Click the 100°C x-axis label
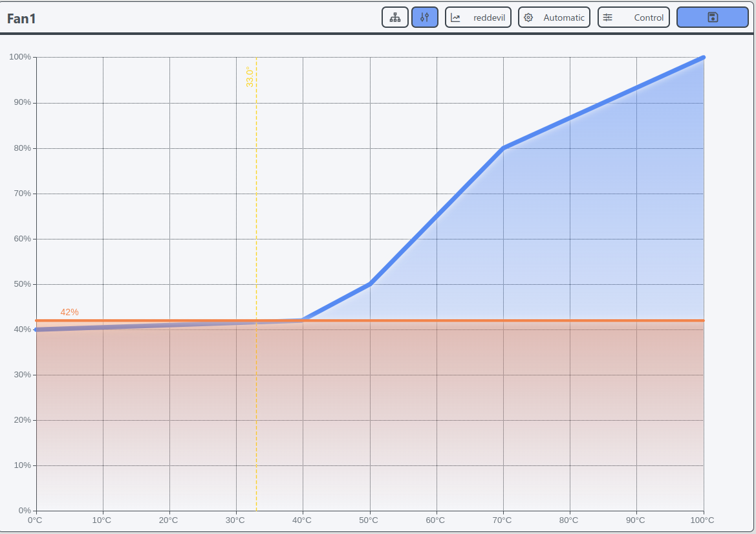The height and width of the screenshot is (534, 756). point(702,520)
